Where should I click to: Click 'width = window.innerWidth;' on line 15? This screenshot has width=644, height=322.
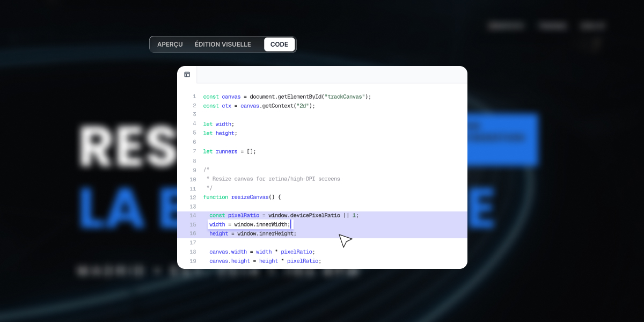[250, 224]
